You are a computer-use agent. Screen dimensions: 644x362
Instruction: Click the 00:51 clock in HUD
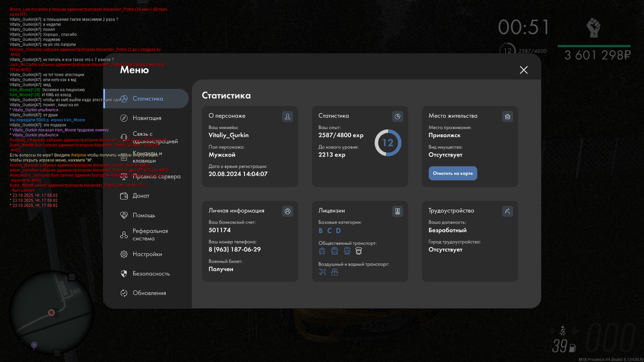pos(524,27)
